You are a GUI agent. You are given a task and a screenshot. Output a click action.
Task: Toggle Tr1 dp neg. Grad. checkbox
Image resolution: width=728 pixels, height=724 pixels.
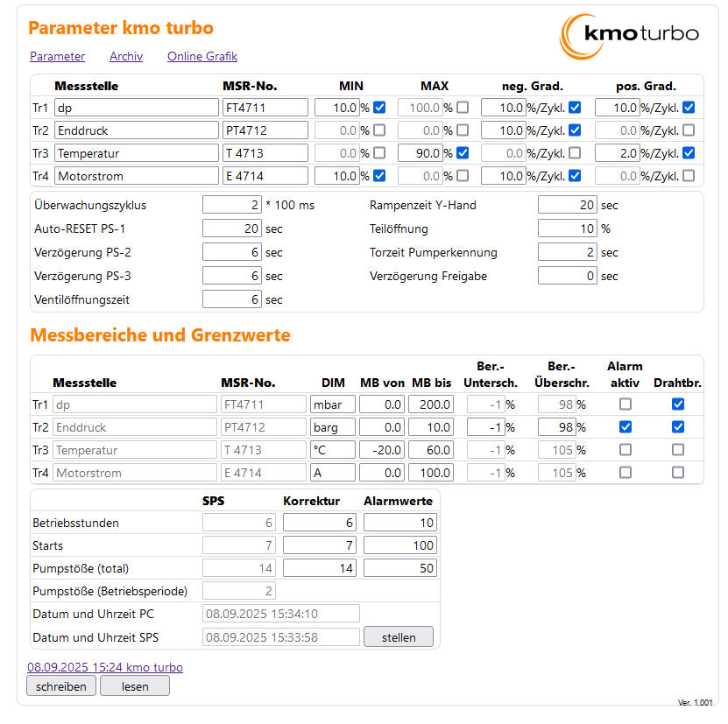[575, 107]
